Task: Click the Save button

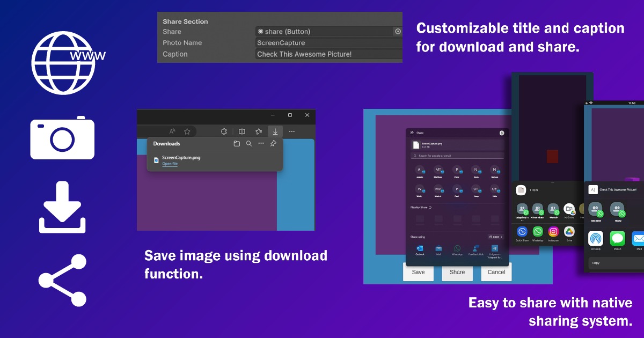Action: tap(419, 272)
